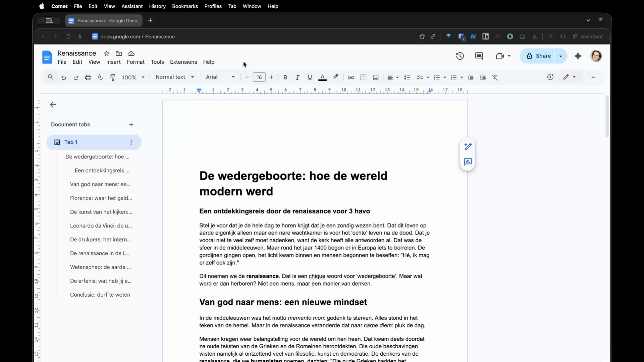
Task: Click the print icon
Action: point(88,77)
